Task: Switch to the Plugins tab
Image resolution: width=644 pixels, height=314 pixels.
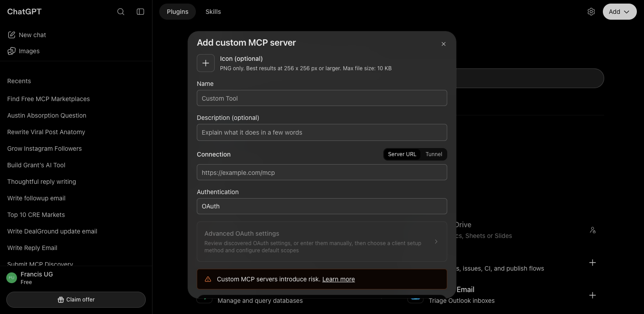Action: [x=178, y=12]
